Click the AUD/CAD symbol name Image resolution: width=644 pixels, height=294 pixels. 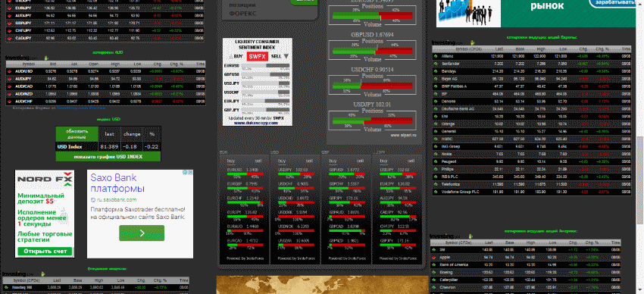pos(23,86)
